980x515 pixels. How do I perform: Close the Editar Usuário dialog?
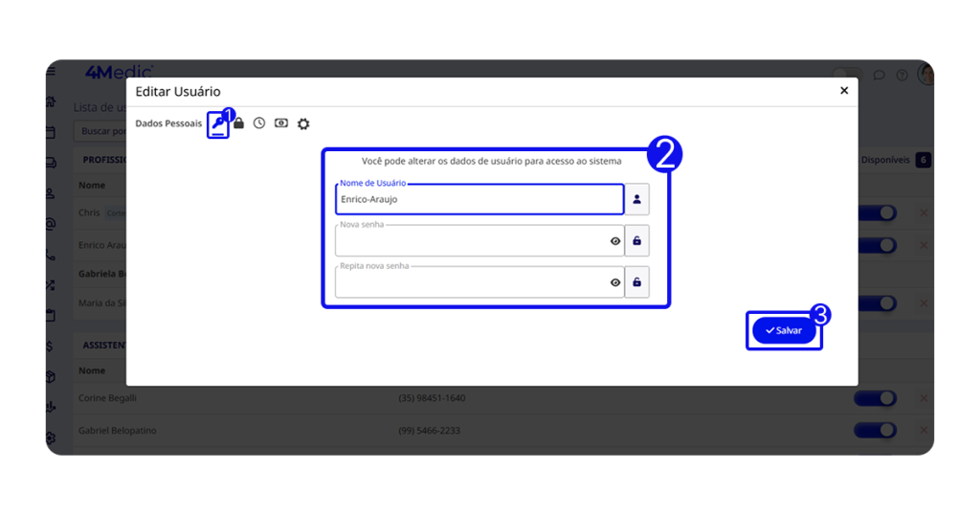[843, 91]
